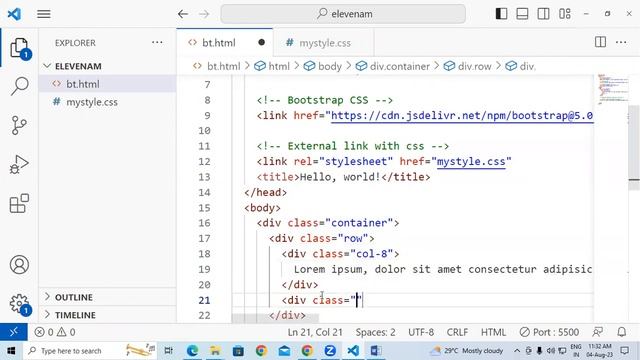The width and height of the screenshot is (640, 360).
Task: Open Task View on the taskbar
Action: coord(168,351)
